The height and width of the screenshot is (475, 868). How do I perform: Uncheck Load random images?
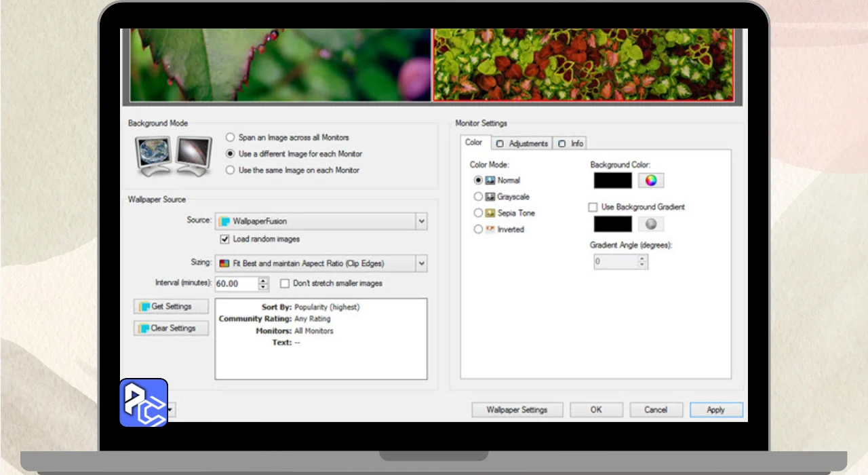coord(225,240)
